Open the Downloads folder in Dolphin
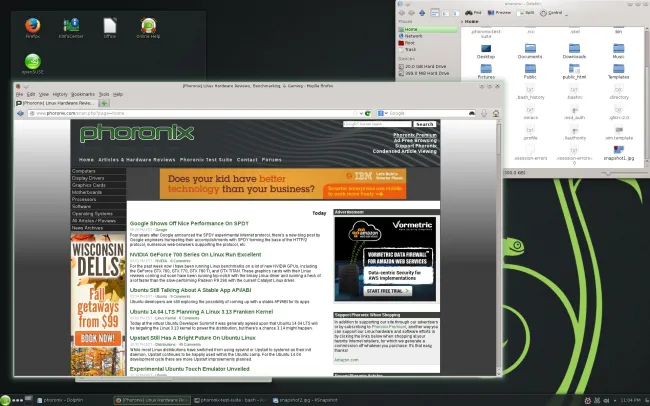Screen dimensions: 650x406 pyautogui.click(x=574, y=51)
